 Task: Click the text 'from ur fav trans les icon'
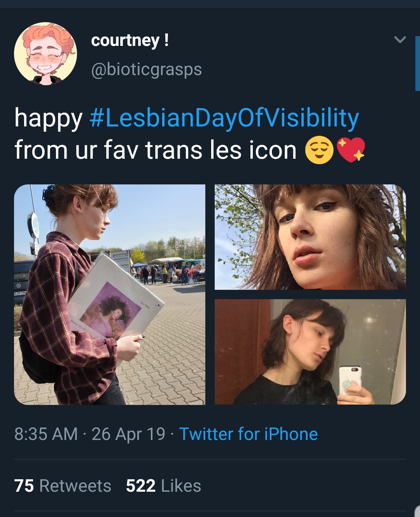pos(156,150)
